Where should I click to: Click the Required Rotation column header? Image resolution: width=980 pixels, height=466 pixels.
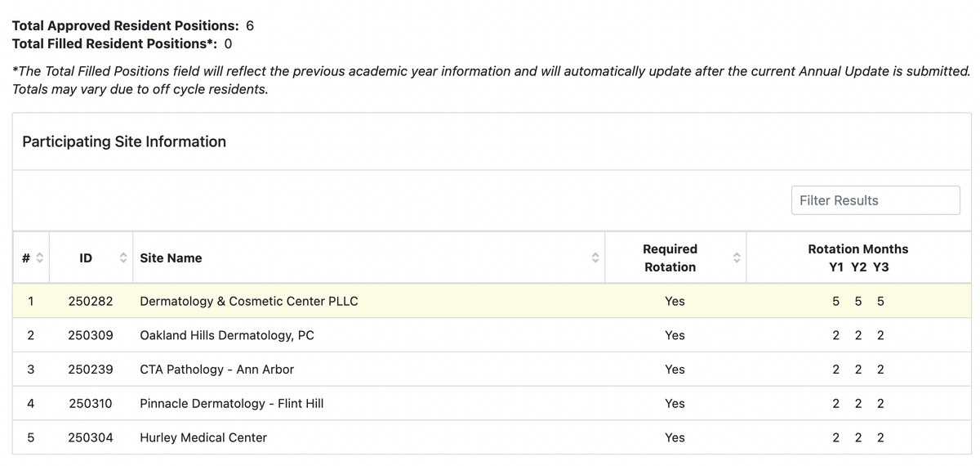tap(670, 258)
